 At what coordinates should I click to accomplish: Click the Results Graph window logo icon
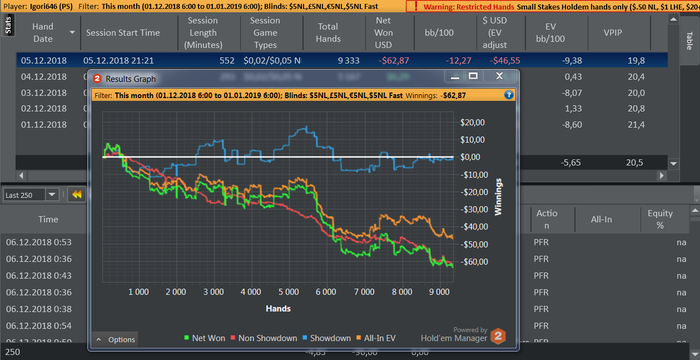97,79
